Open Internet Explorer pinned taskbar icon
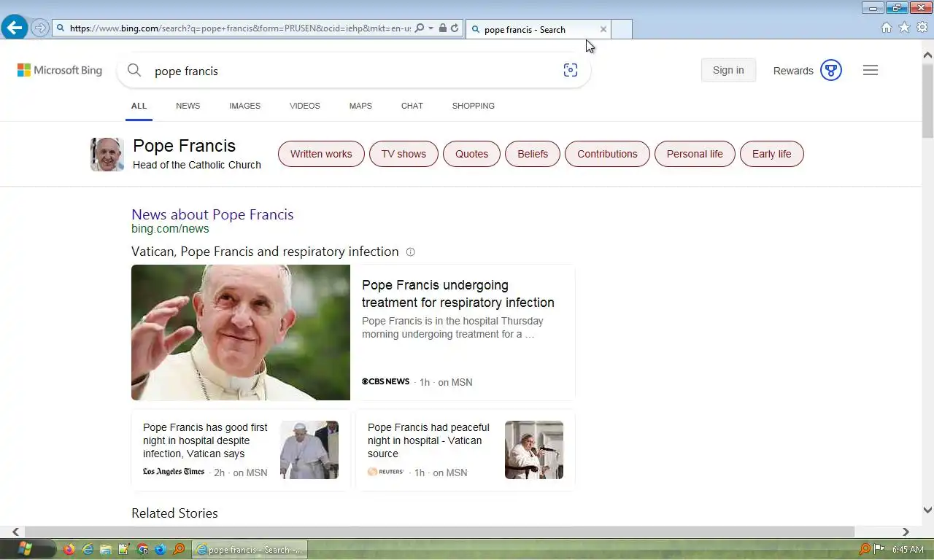Screen dimensions: 934x560 88,549
